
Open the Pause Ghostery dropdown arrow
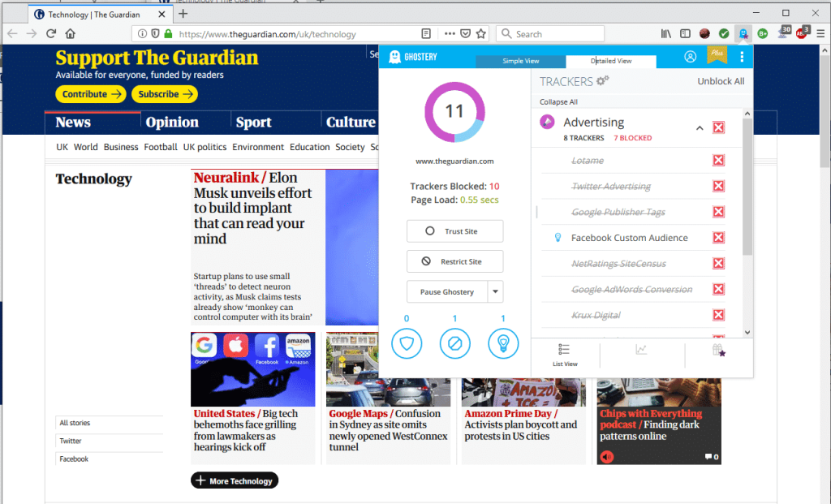(x=496, y=291)
